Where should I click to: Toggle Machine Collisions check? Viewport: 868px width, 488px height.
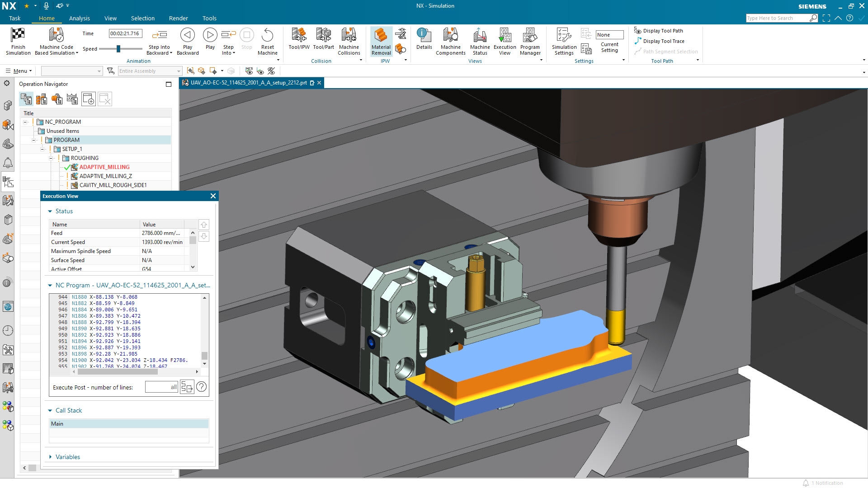point(349,41)
